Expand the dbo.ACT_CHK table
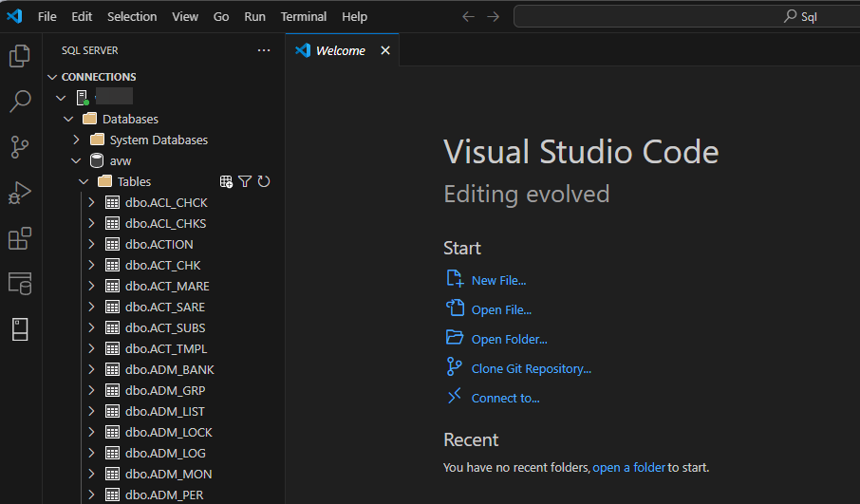Image resolution: width=860 pixels, height=504 pixels. pos(91,265)
